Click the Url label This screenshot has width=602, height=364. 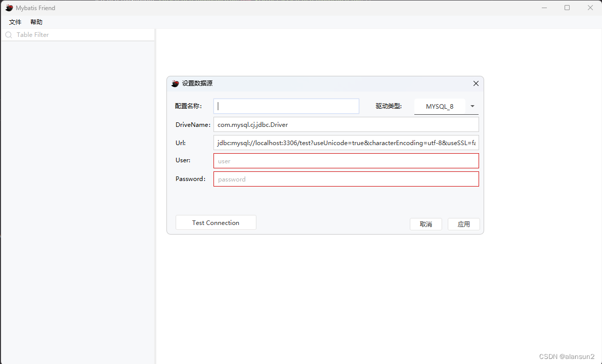[181, 143]
